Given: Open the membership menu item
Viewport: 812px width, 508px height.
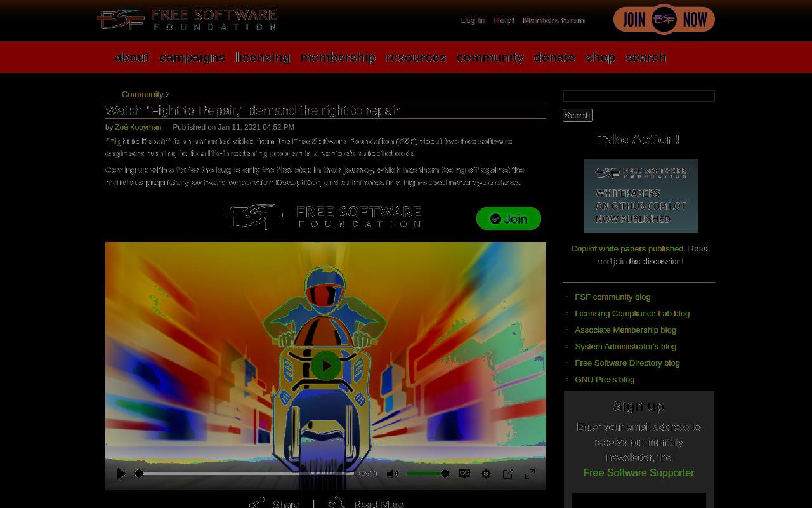Looking at the screenshot, I should [338, 57].
